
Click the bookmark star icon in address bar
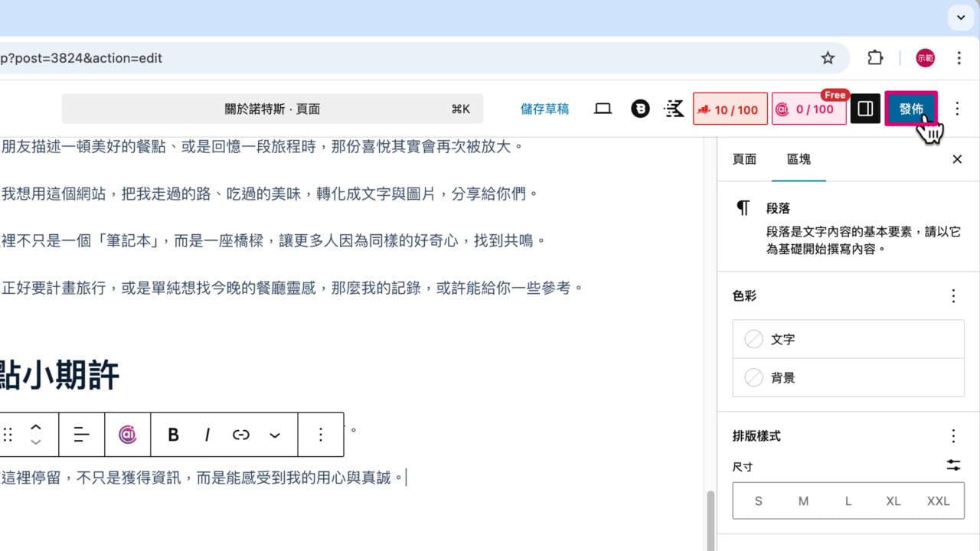tap(828, 58)
